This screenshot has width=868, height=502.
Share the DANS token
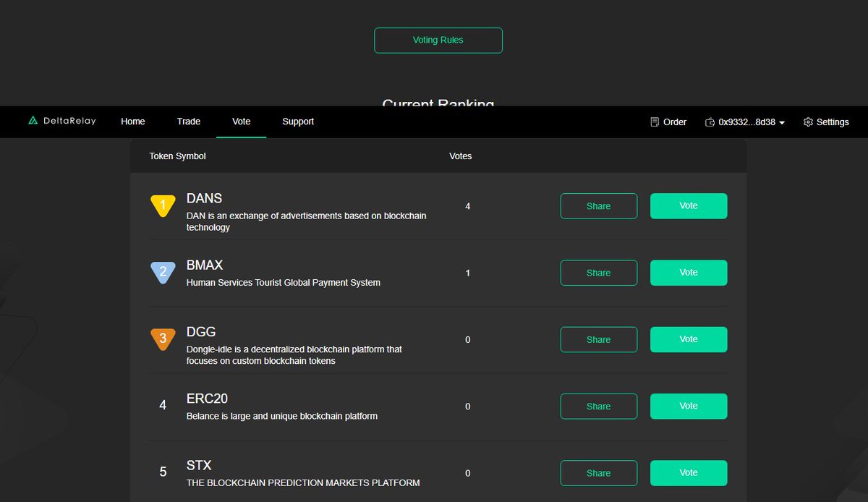tap(598, 206)
